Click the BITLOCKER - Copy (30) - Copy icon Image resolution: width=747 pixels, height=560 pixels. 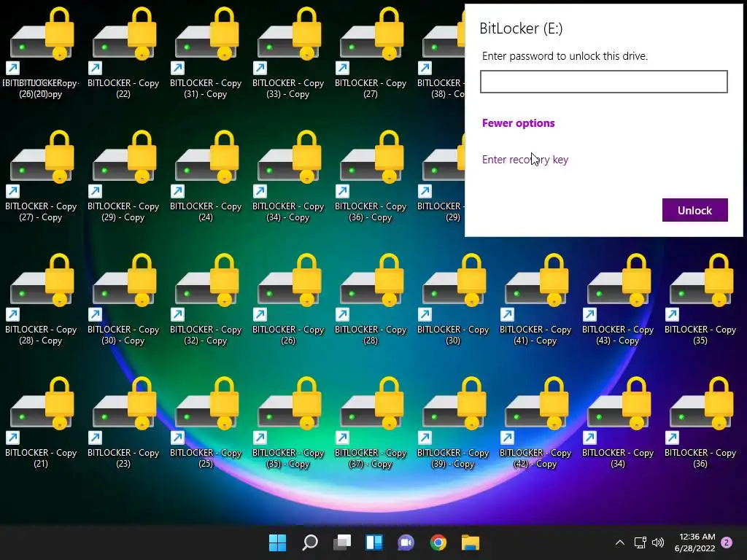[x=123, y=299]
